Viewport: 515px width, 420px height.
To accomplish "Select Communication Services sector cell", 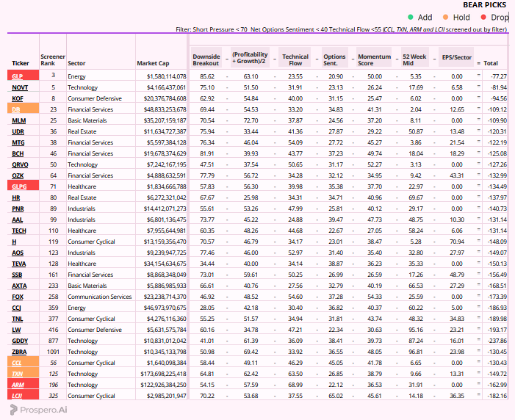I will pyautogui.click(x=99, y=297).
